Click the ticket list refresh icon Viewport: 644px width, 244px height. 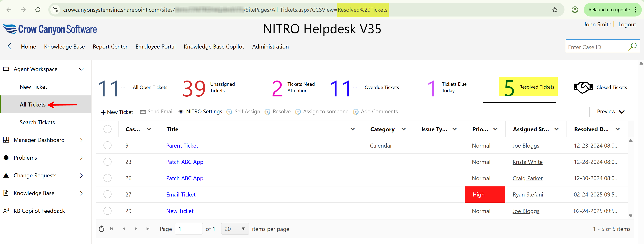[101, 229]
